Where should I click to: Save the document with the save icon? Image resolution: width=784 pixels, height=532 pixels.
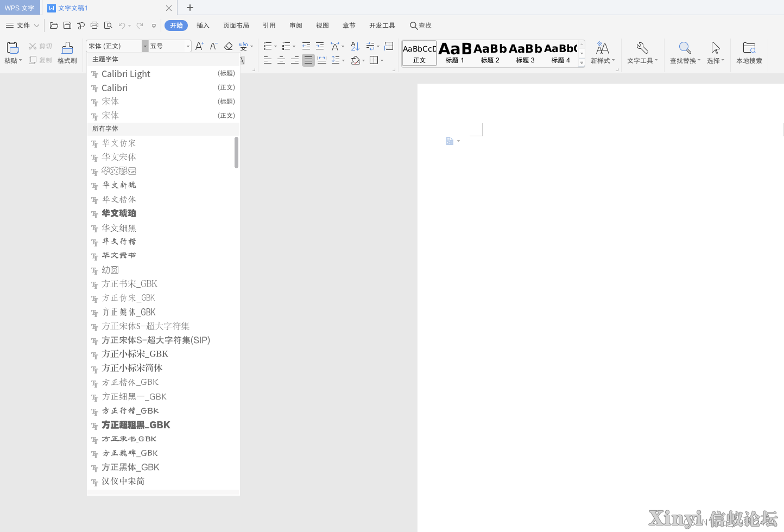67,26
